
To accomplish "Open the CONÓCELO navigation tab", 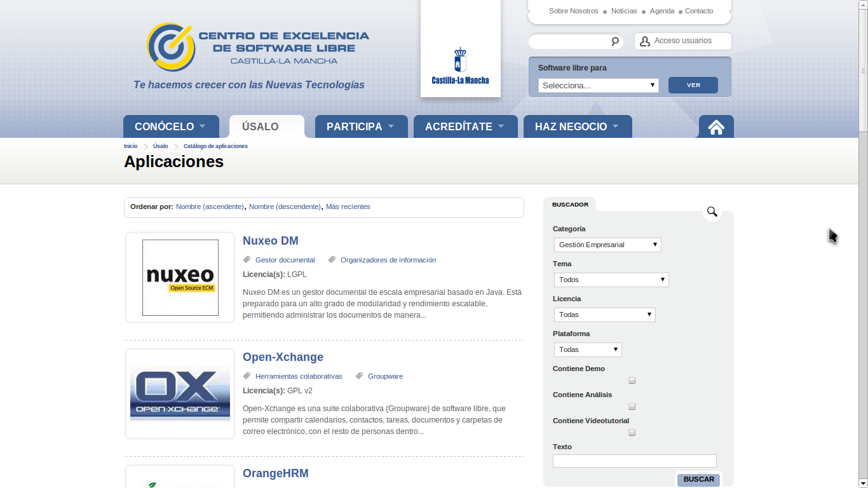I will pyautogui.click(x=171, y=126).
